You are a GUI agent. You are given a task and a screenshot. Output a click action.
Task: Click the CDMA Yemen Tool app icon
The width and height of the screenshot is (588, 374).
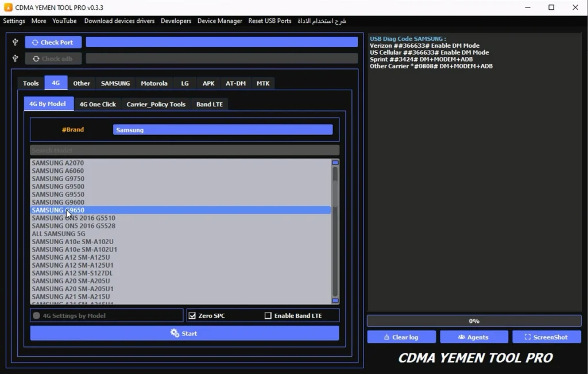8,7
